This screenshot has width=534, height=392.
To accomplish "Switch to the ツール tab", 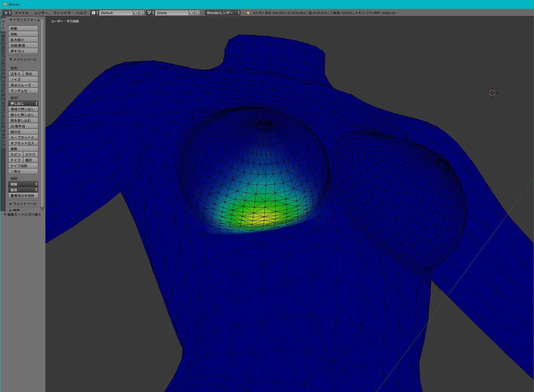I will pos(3,25).
